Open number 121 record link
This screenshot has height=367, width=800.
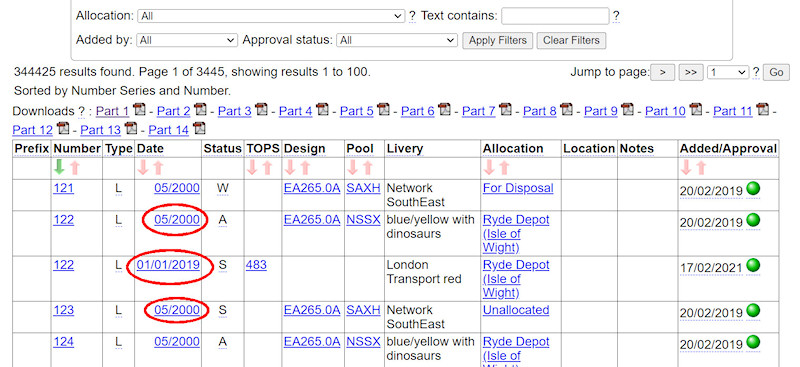pyautogui.click(x=63, y=188)
